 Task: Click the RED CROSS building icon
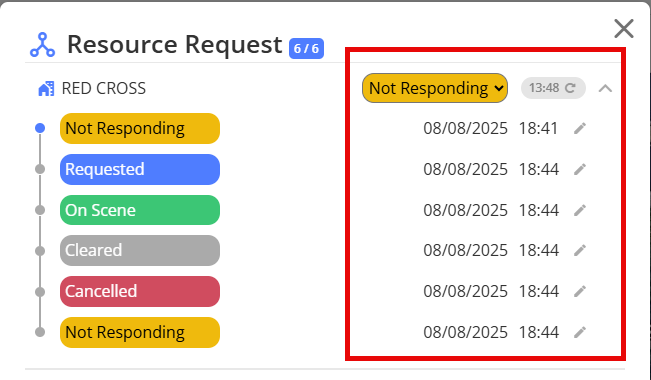(x=46, y=88)
